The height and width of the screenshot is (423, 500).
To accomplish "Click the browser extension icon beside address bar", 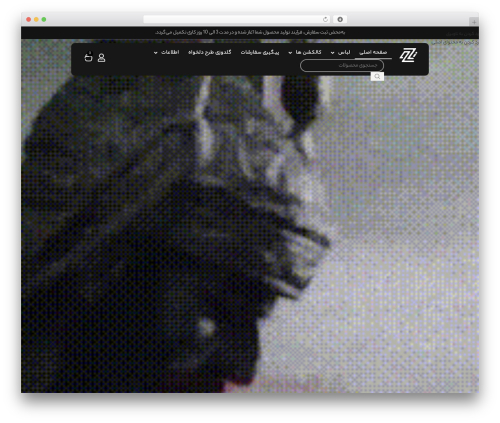I will tap(340, 19).
